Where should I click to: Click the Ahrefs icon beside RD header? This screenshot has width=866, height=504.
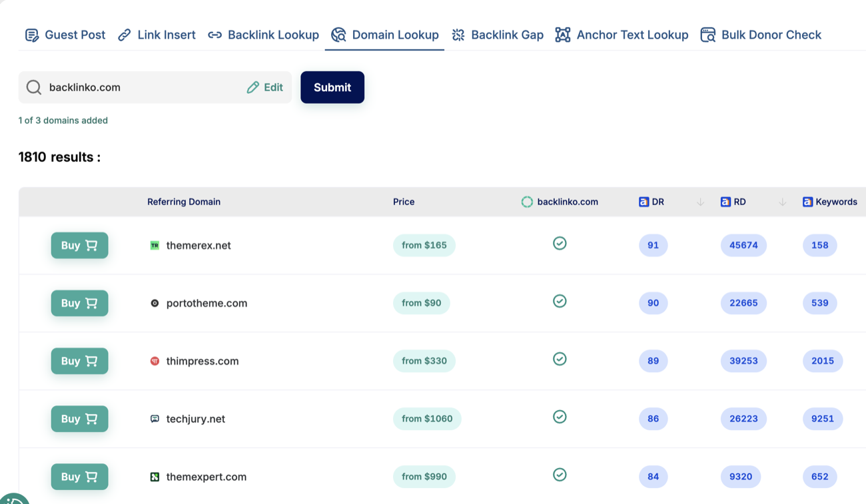pos(725,202)
